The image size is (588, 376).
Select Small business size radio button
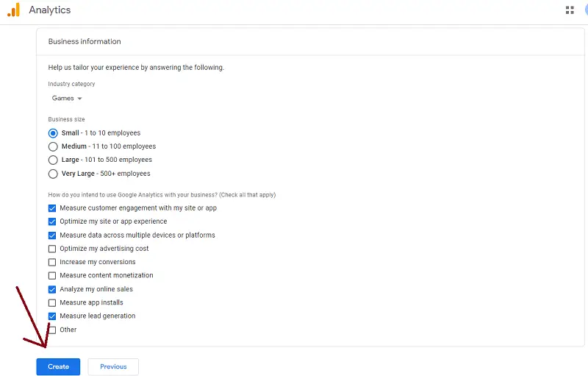pos(53,133)
